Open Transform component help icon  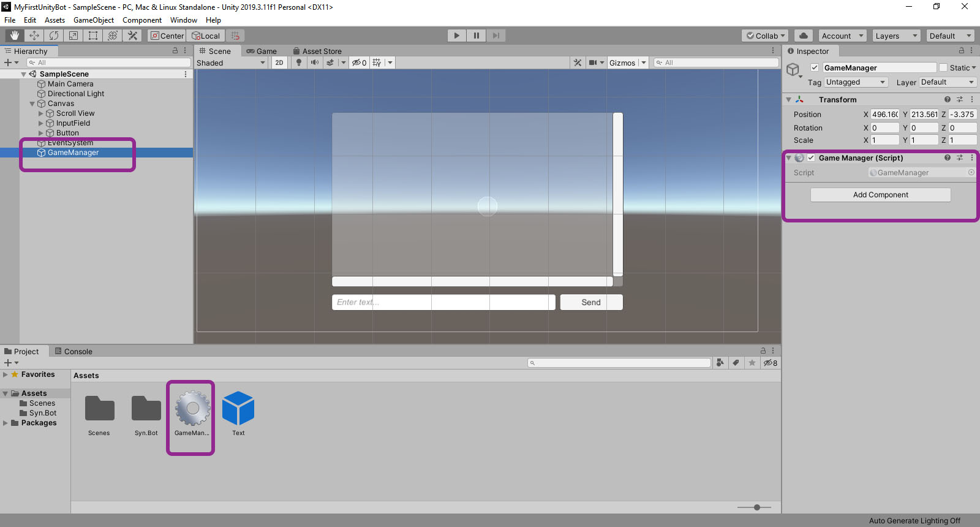[948, 99]
